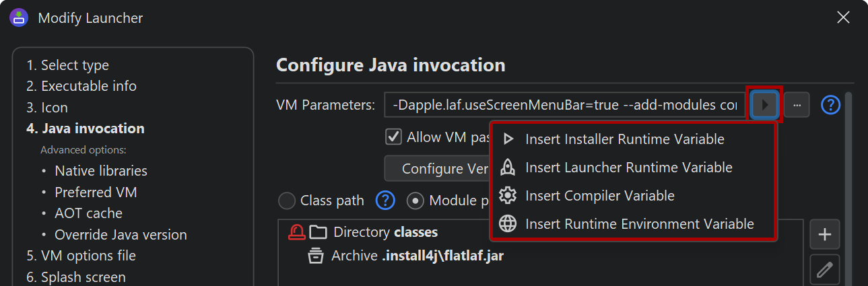Click the Configure Version button
The image size is (868, 286).
[x=436, y=168]
